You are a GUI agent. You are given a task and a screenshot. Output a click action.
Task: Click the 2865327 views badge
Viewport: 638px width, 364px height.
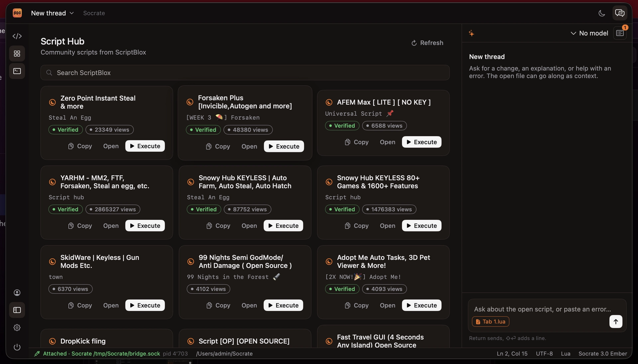(113, 209)
